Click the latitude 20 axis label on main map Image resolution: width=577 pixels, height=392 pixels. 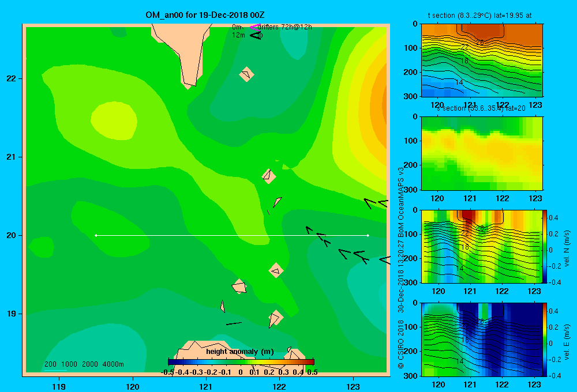coord(12,235)
